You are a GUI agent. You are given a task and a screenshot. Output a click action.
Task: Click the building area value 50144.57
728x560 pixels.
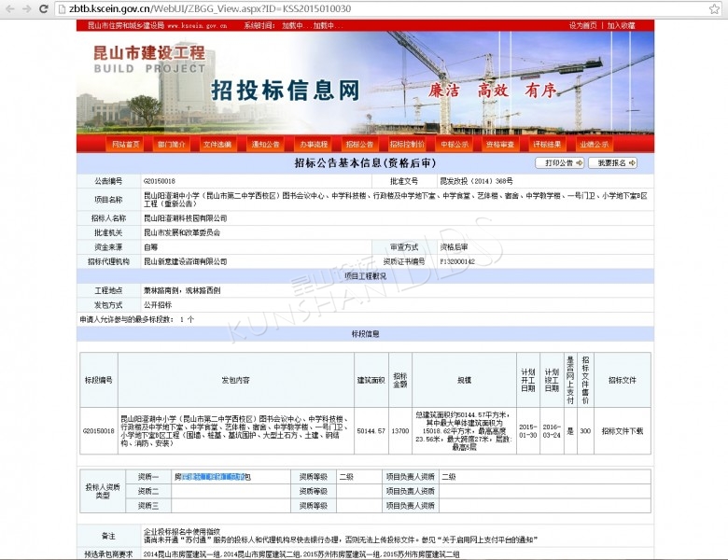(x=371, y=431)
